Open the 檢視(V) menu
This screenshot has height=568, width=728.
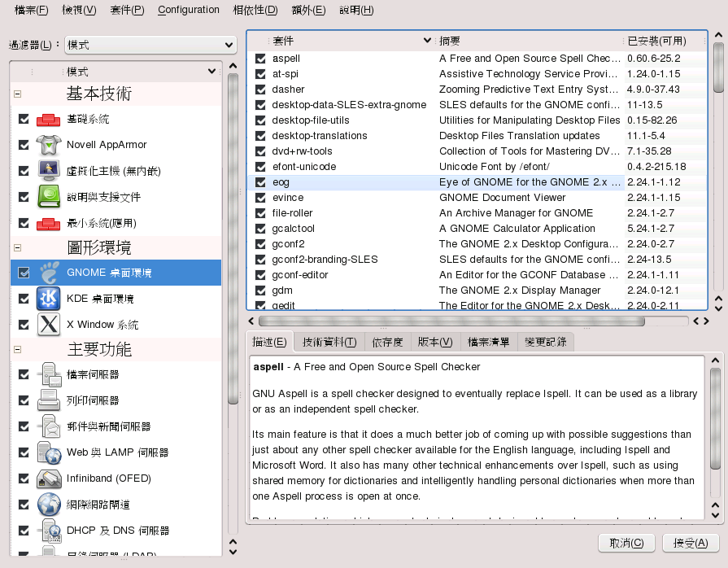tap(79, 10)
